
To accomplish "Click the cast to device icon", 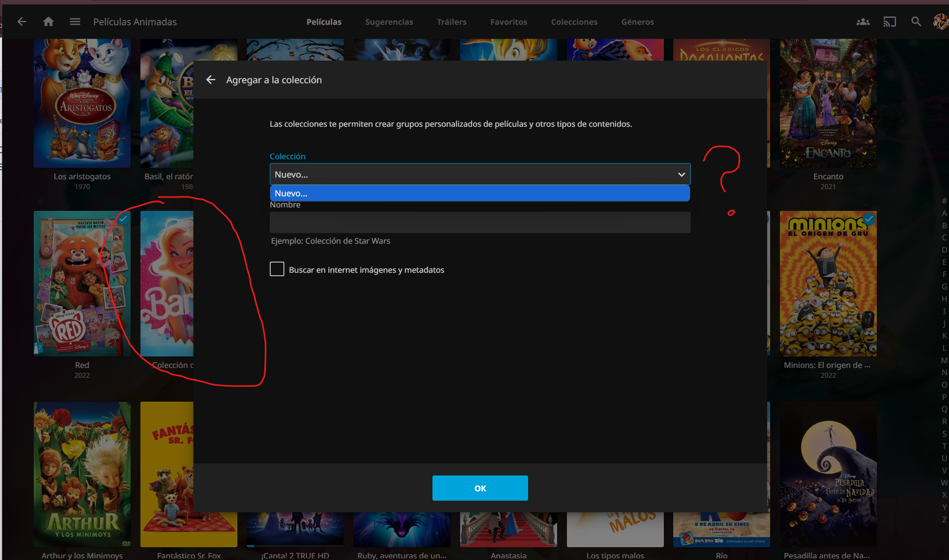I will [889, 22].
